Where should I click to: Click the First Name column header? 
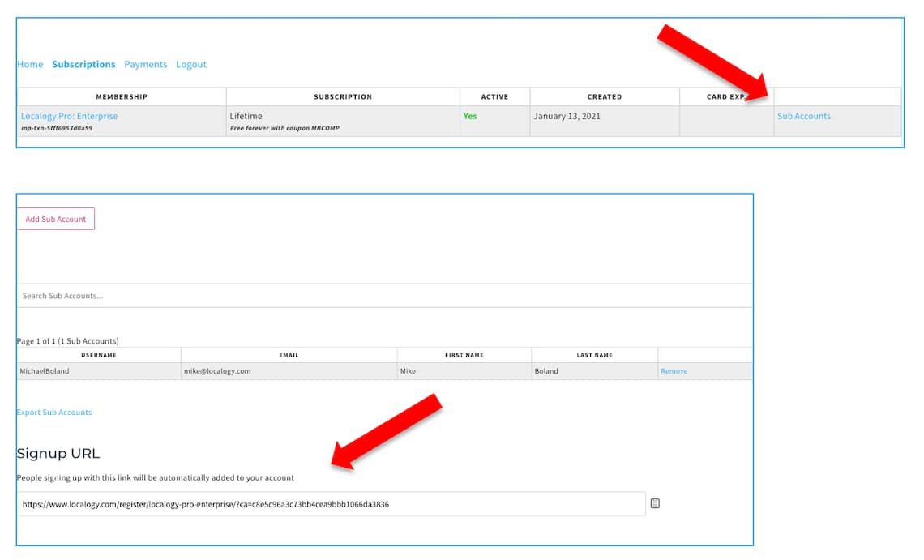click(464, 355)
